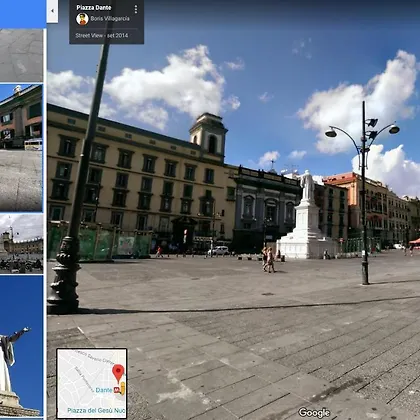The height and width of the screenshot is (420, 420).
Task: Select the statue against blue sky thumbnail
Action: point(21,346)
